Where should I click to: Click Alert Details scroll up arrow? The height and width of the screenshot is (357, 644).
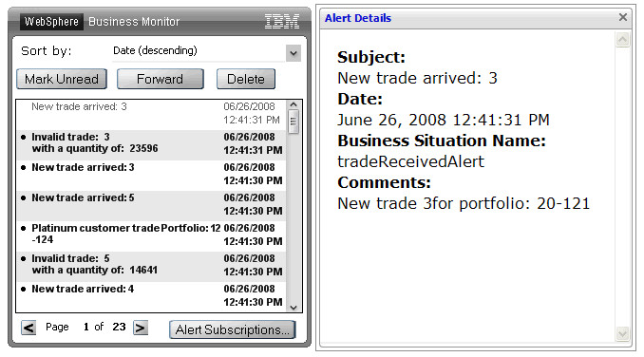(x=623, y=40)
